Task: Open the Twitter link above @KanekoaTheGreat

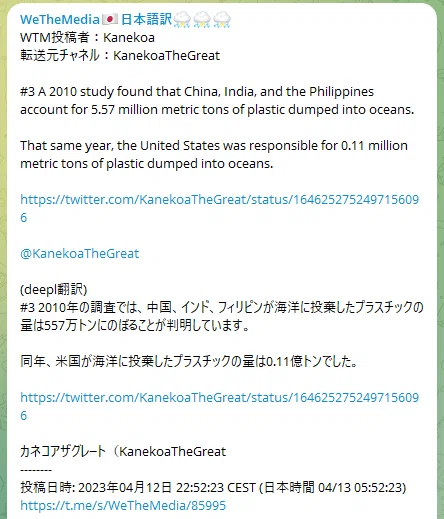Action: [219, 208]
